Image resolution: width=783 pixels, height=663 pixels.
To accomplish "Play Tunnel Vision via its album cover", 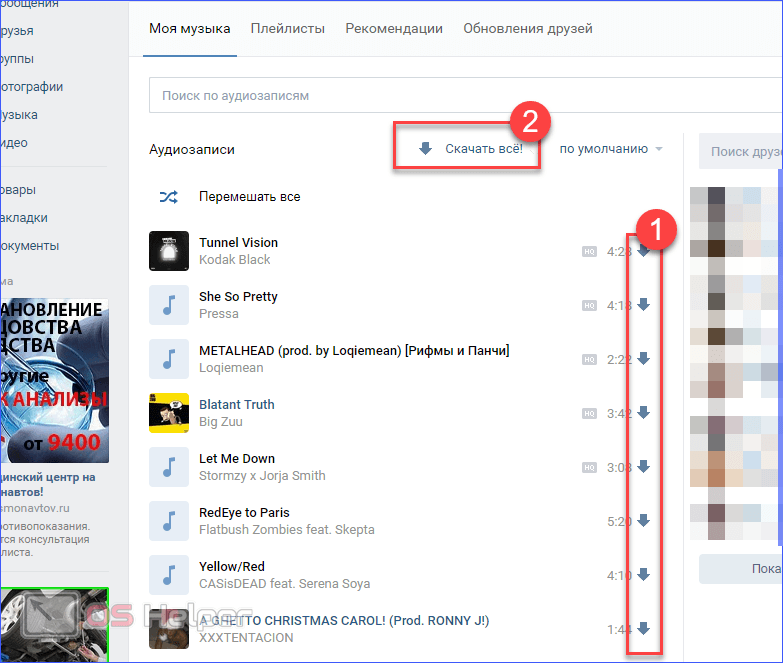I will coord(169,251).
